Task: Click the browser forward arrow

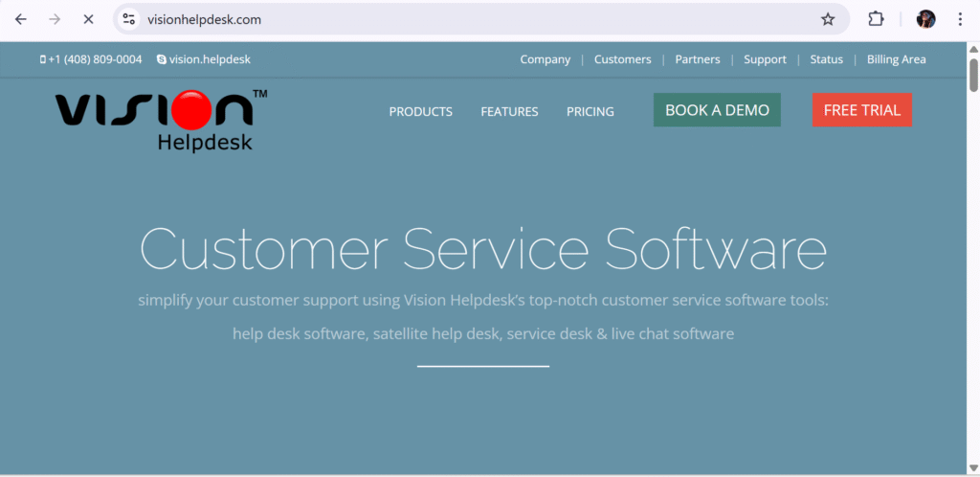Action: (55, 19)
